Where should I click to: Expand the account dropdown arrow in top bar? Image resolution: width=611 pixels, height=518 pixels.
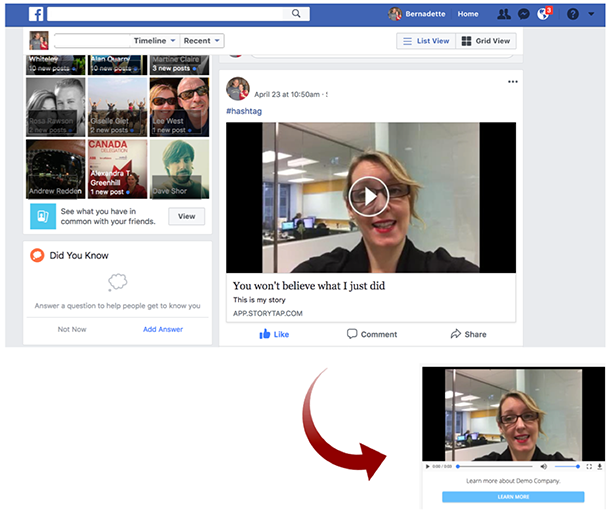click(591, 14)
